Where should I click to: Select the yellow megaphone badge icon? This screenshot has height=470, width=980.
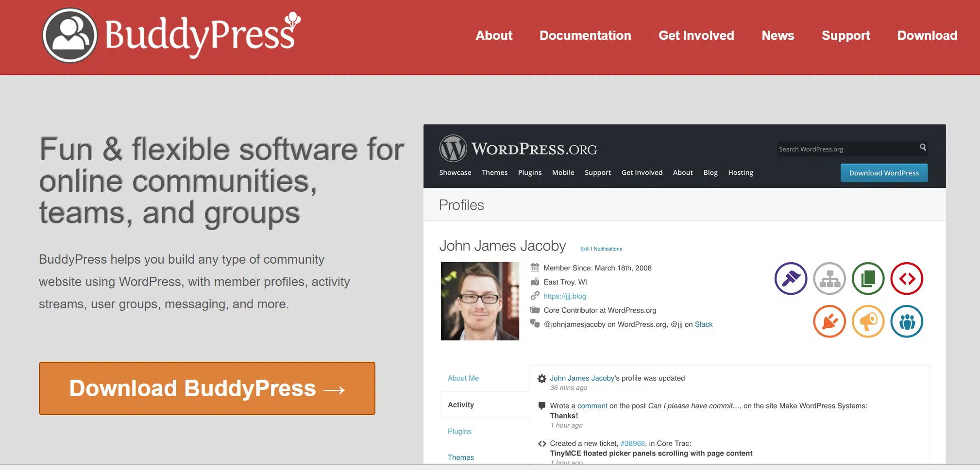click(x=868, y=321)
